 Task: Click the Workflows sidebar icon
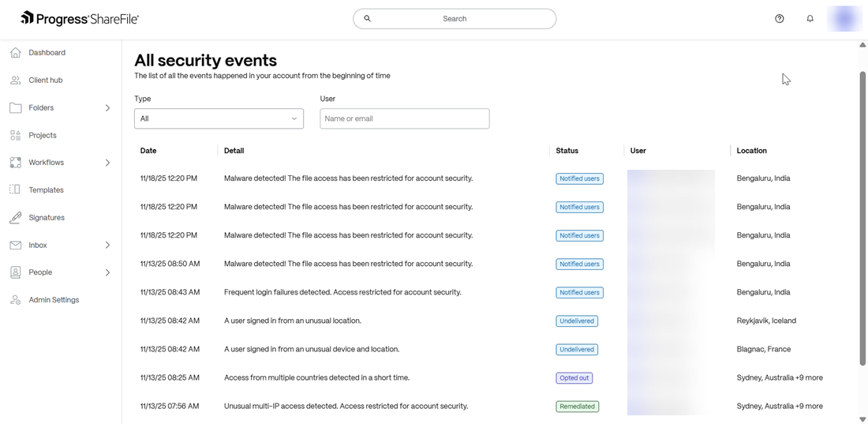16,163
